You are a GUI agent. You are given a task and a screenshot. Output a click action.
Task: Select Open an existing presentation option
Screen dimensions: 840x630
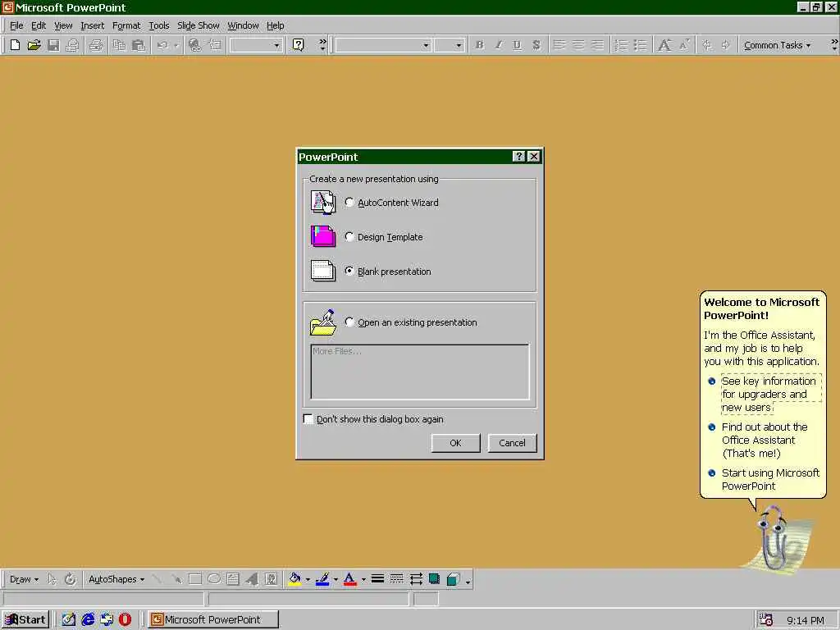349,322
